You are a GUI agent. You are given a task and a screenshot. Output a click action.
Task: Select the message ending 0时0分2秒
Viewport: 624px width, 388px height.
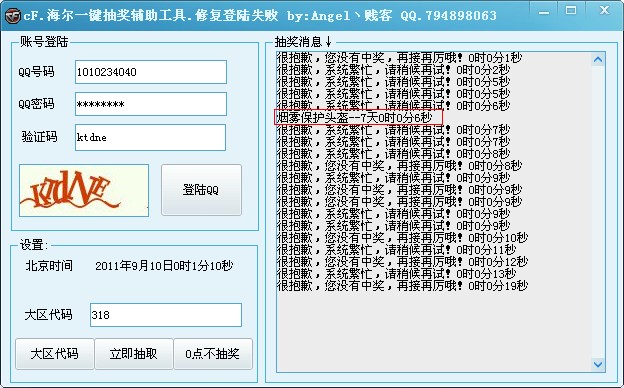[393, 70]
